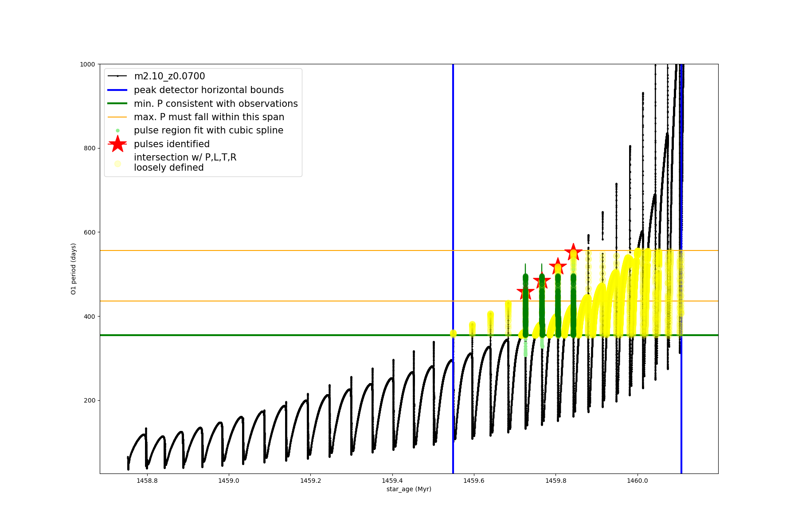Select 'peak detector horizontal bounds' legend text

pyautogui.click(x=209, y=90)
